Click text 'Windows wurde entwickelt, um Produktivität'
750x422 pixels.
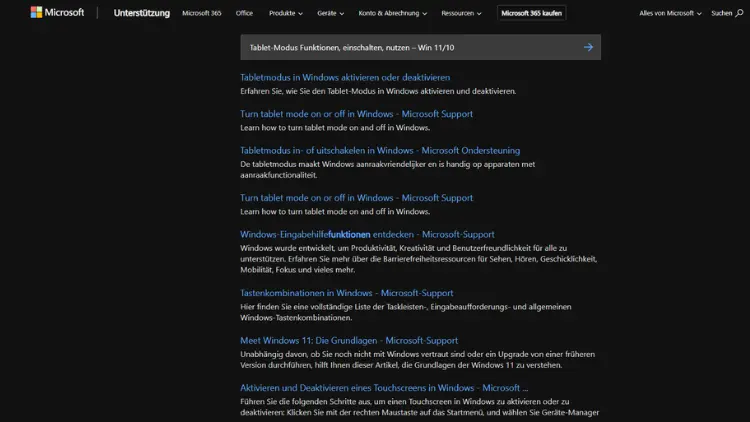tap(318, 248)
